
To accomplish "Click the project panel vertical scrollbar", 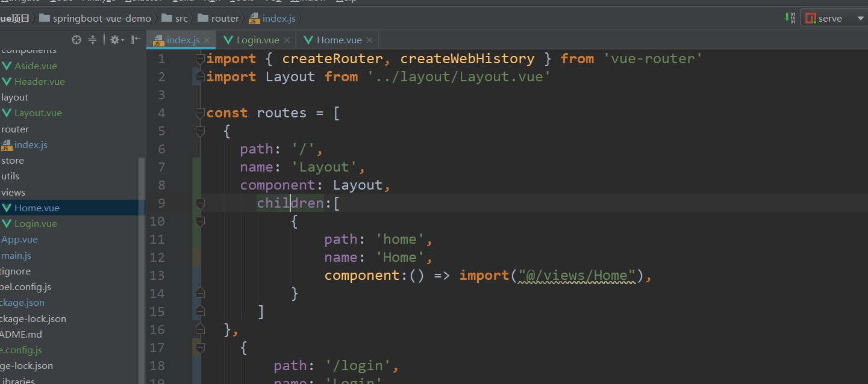I will tap(142, 271).
